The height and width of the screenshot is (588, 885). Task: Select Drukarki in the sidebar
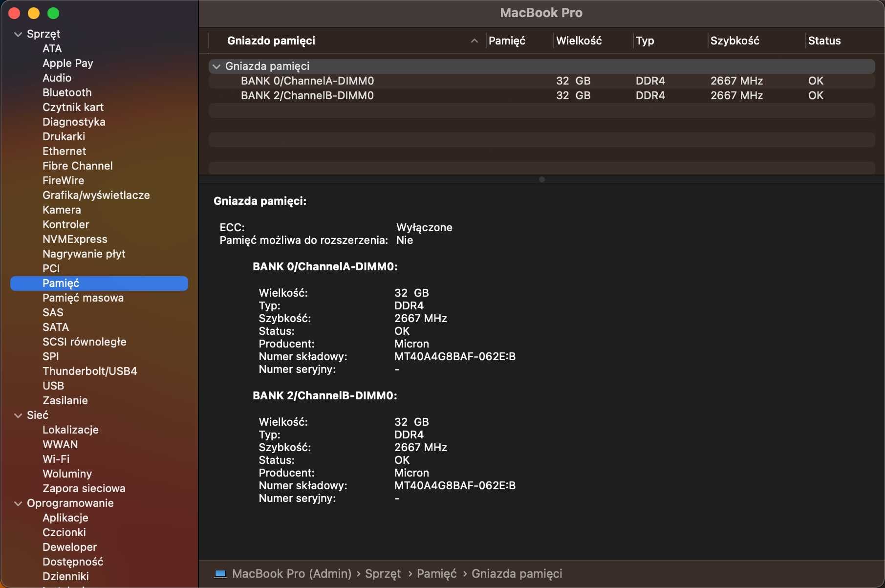pos(64,137)
